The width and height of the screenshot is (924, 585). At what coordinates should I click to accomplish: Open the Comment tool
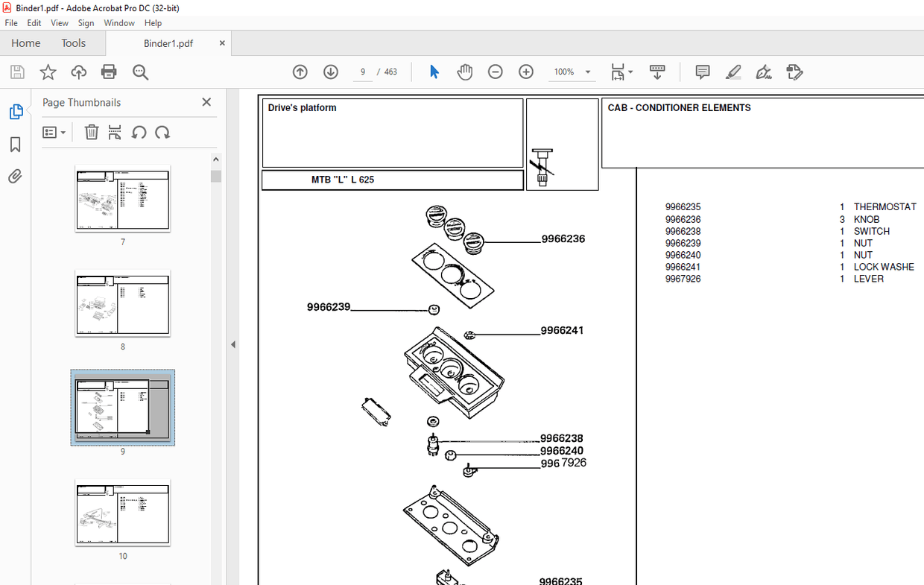[702, 72]
